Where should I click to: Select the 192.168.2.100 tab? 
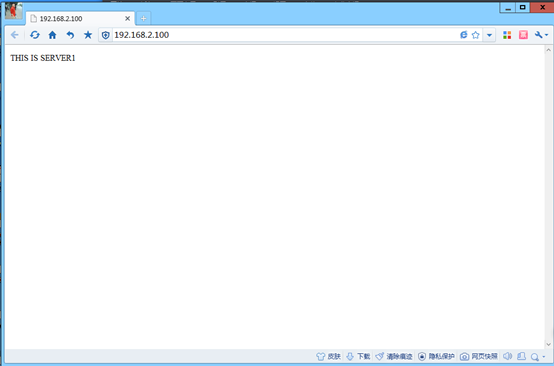pyautogui.click(x=81, y=18)
